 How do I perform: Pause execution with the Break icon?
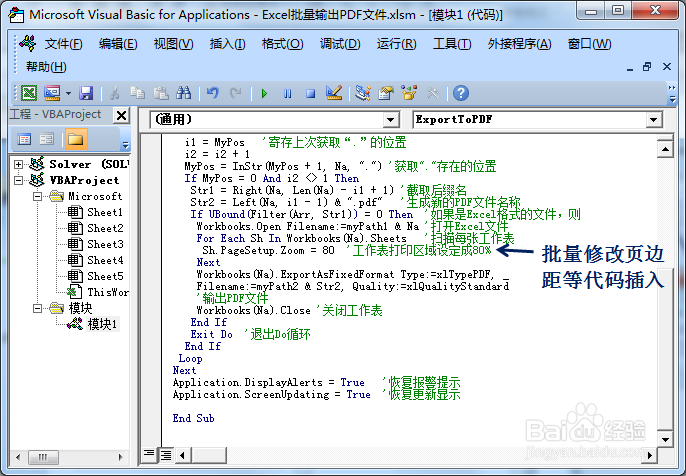tap(287, 93)
